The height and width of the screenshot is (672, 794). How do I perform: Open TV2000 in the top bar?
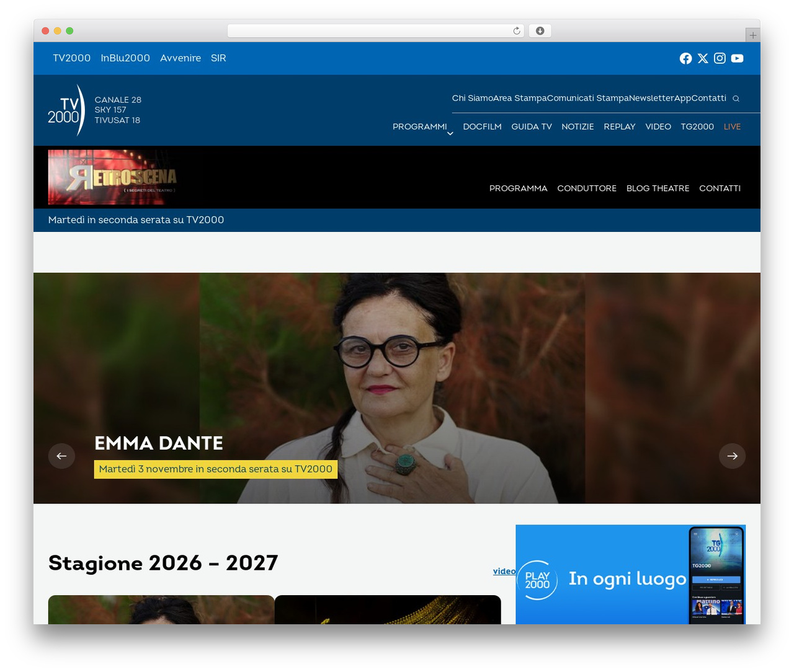pos(72,58)
